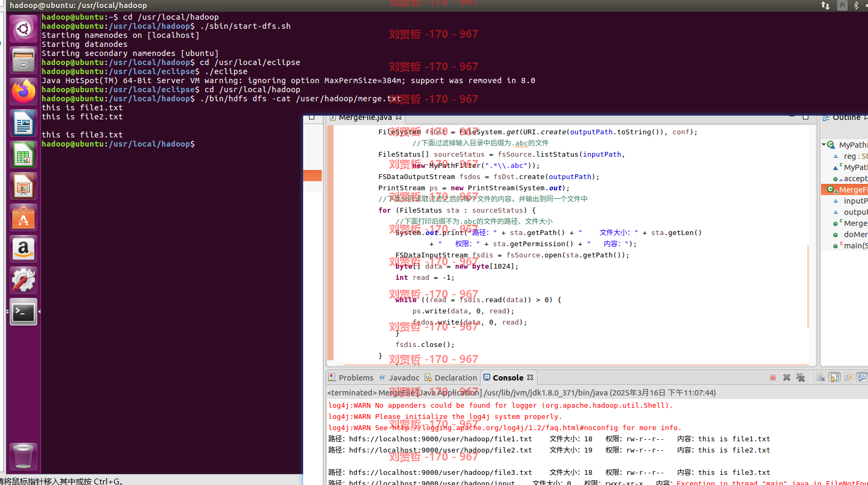Image resolution: width=868 pixels, height=485 pixels.
Task: Click the editor vertical scrollbar
Action: click(x=808, y=286)
